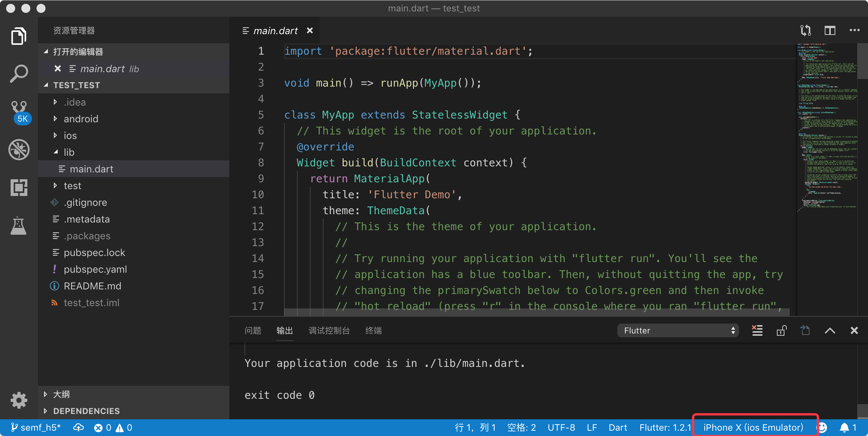Place cursor on line 3 void main

(383, 83)
